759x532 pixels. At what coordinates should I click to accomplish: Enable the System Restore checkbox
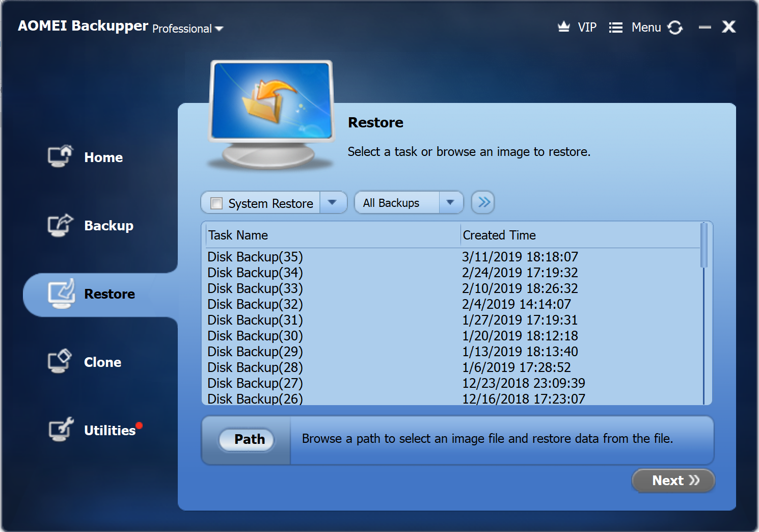pyautogui.click(x=216, y=203)
